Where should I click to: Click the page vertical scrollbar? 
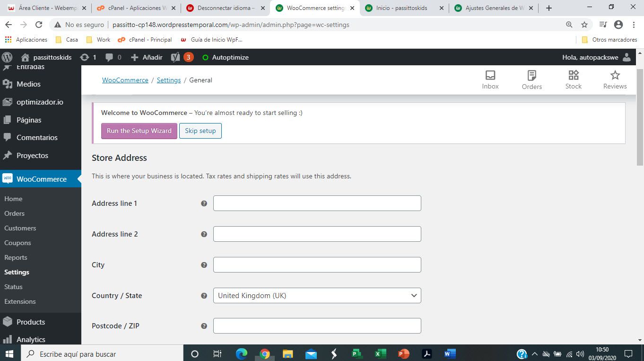pos(640,116)
